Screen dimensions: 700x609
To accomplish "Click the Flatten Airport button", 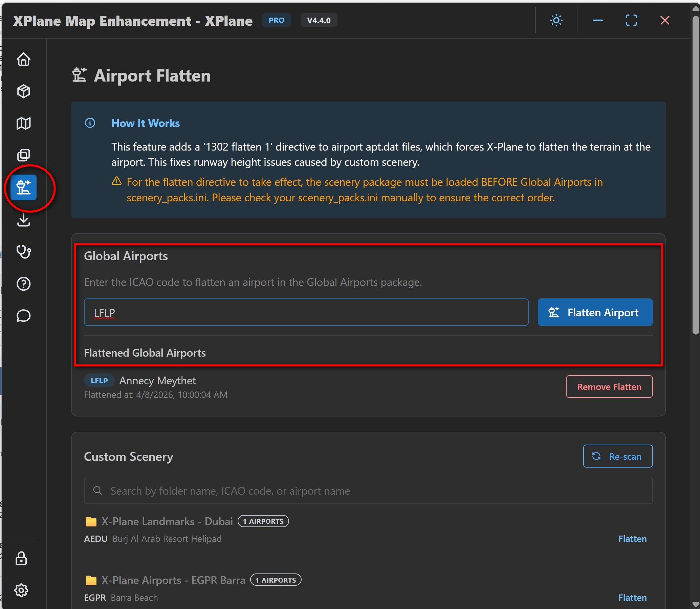I will click(595, 312).
